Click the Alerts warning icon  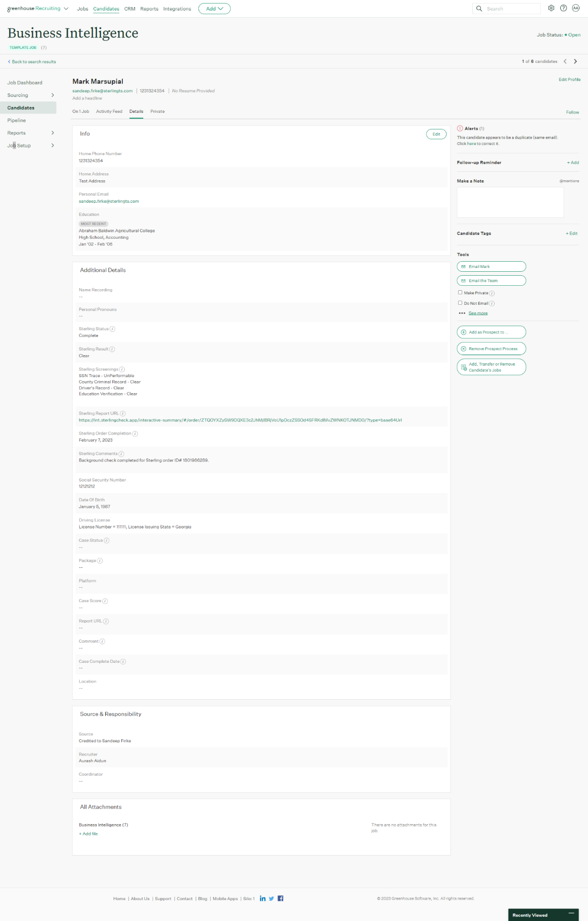pos(460,128)
